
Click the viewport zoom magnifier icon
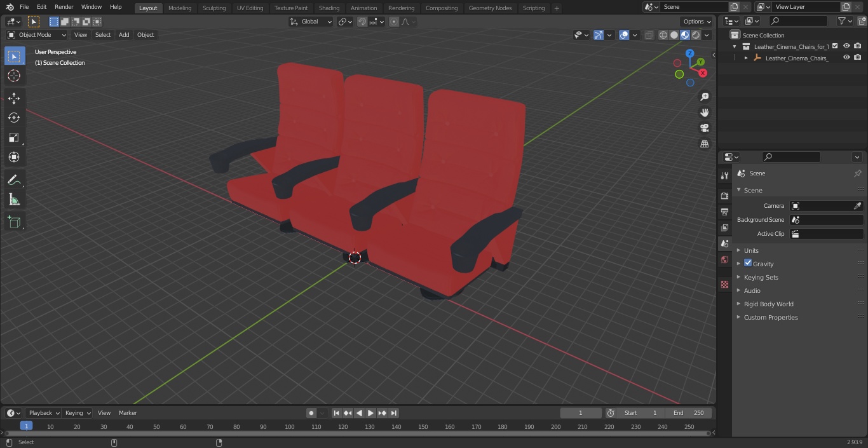704,97
